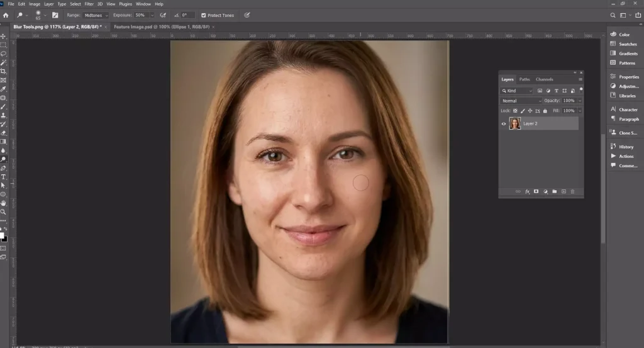Viewport: 644px width, 348px height.
Task: Open the Libraries panel
Action: coord(627,96)
